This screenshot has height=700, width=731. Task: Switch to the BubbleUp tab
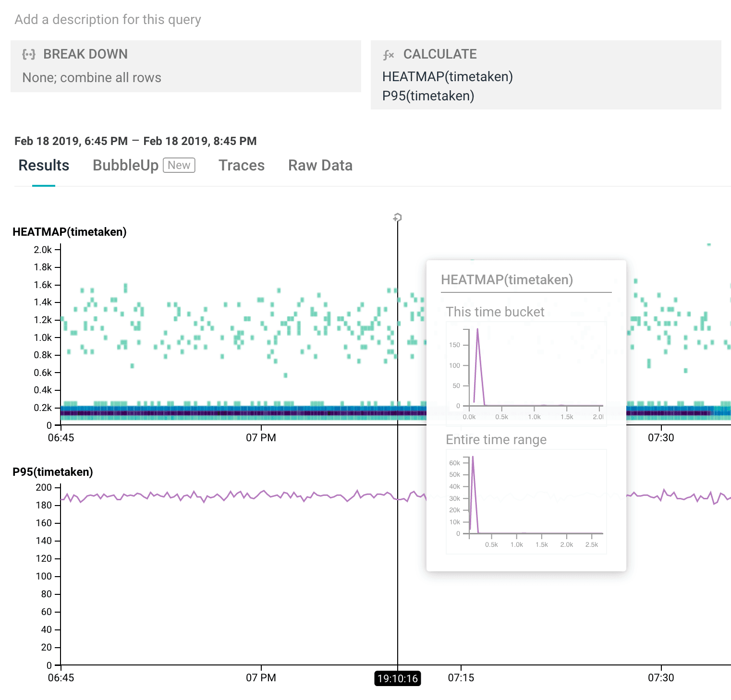[x=125, y=165]
